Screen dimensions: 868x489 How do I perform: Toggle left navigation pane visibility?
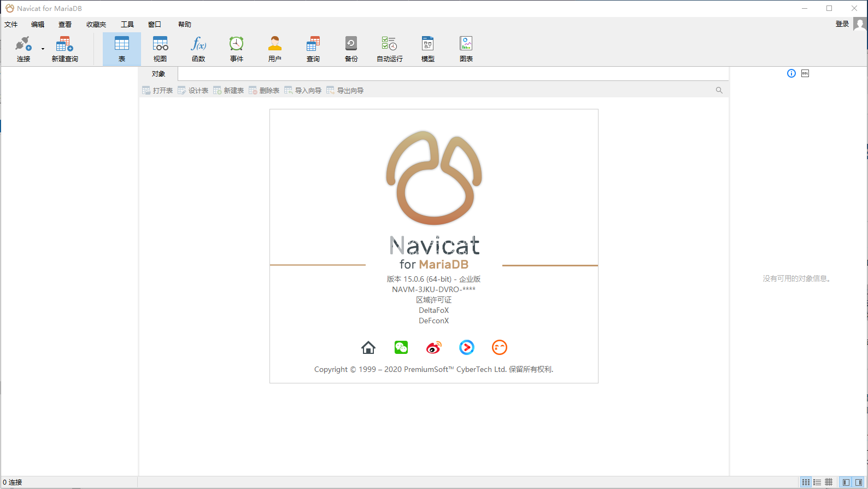click(x=846, y=482)
